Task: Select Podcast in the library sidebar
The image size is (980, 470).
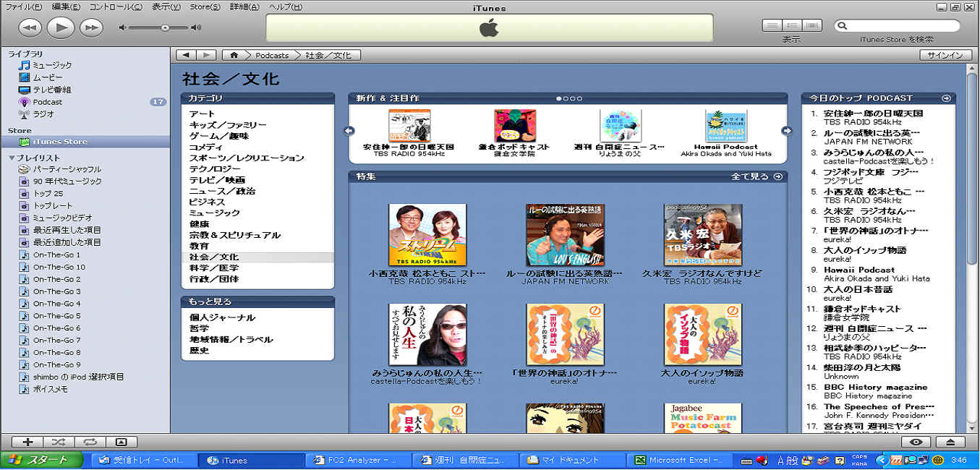Action: pyautogui.click(x=41, y=102)
